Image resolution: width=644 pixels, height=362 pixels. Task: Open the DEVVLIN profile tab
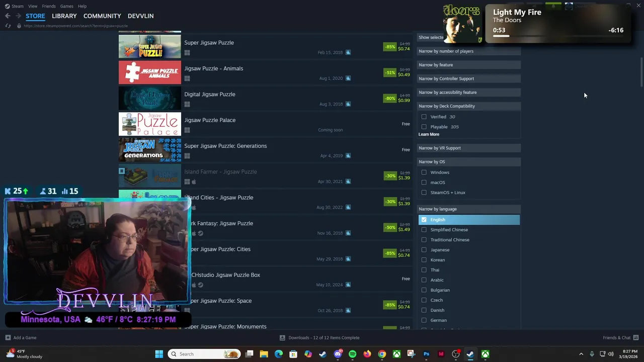pyautogui.click(x=140, y=16)
